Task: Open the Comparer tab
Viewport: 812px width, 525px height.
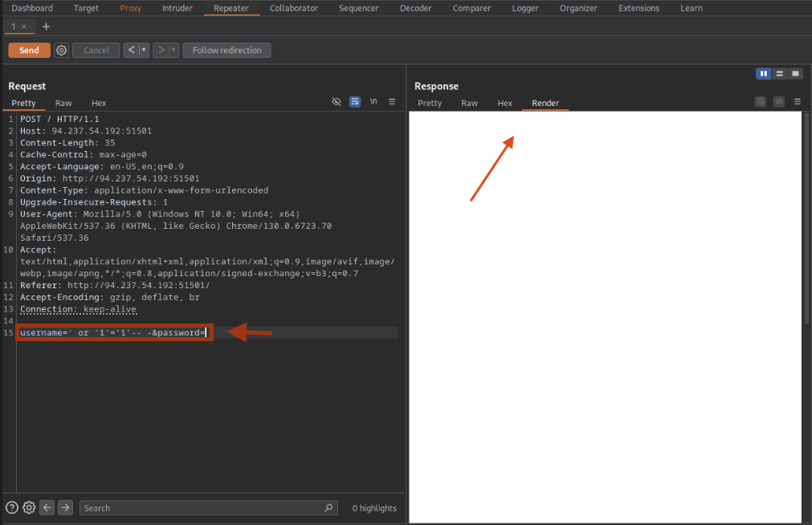Action: pyautogui.click(x=471, y=8)
